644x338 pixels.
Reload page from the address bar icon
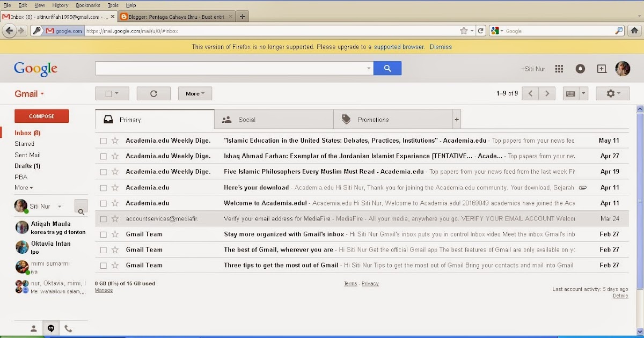click(481, 31)
